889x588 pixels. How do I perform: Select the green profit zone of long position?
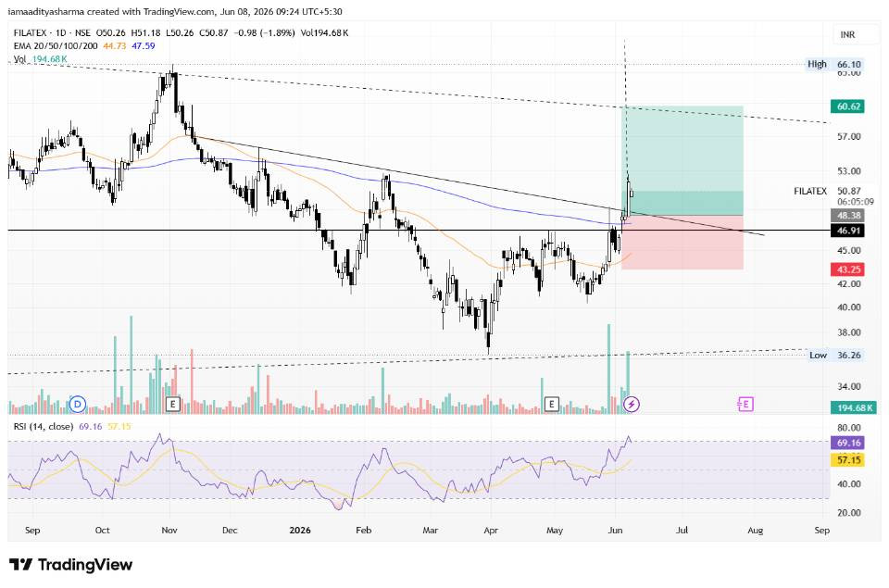pyautogui.click(x=682, y=160)
